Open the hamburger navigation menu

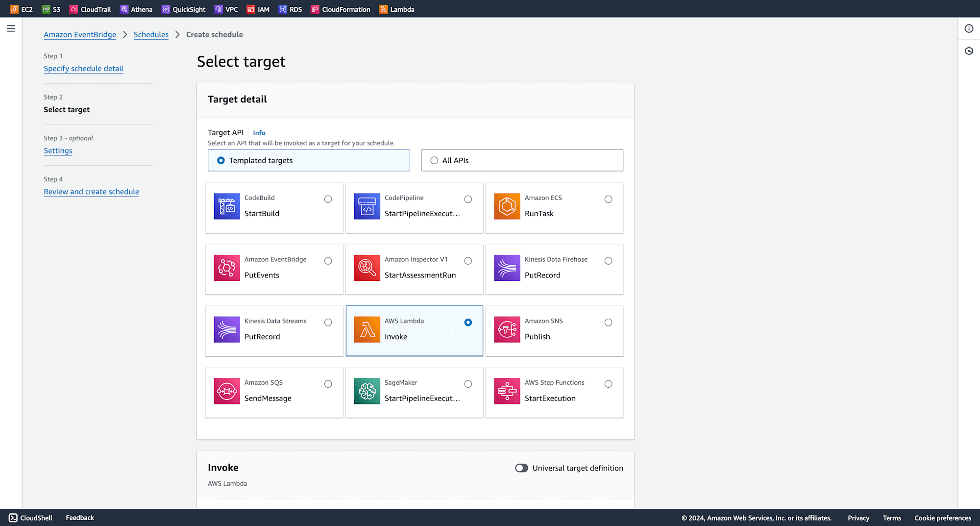[11, 28]
